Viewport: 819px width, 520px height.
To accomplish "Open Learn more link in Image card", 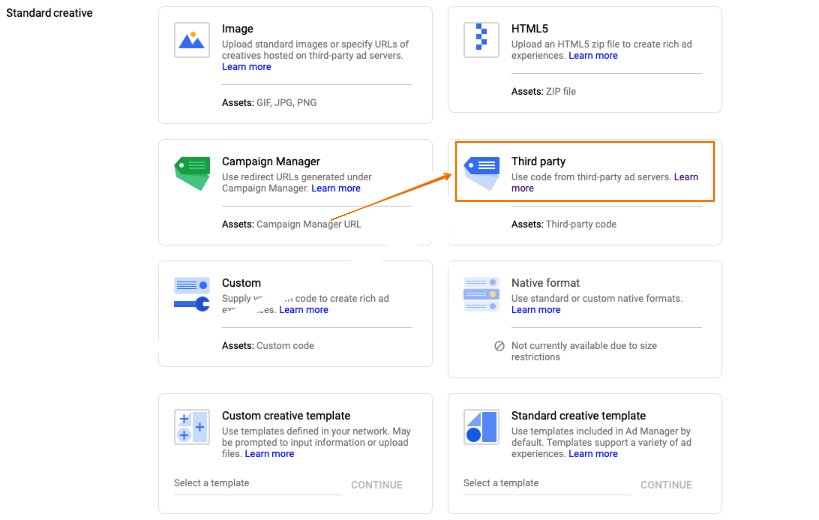I will 246,67.
